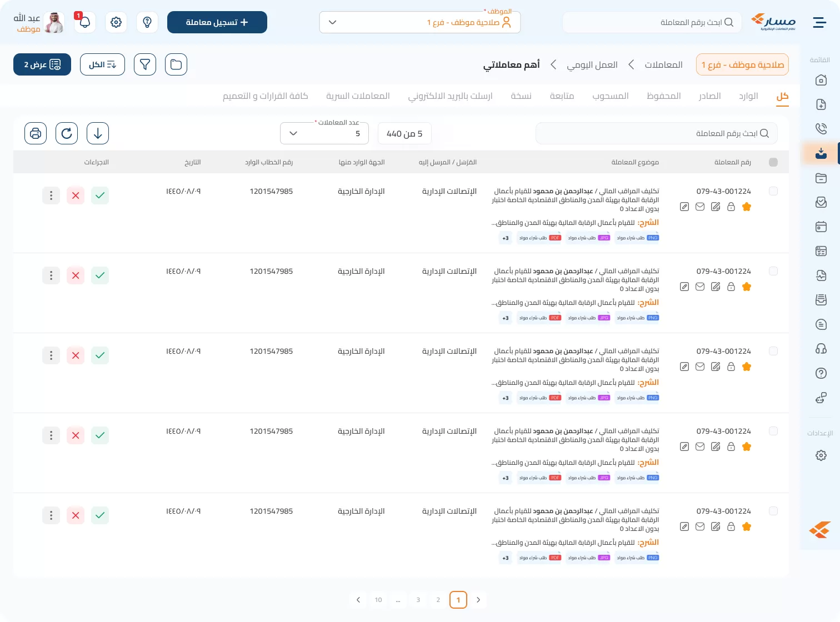Open the funnel filter button
Screen dimensions: 840x622
coord(145,64)
